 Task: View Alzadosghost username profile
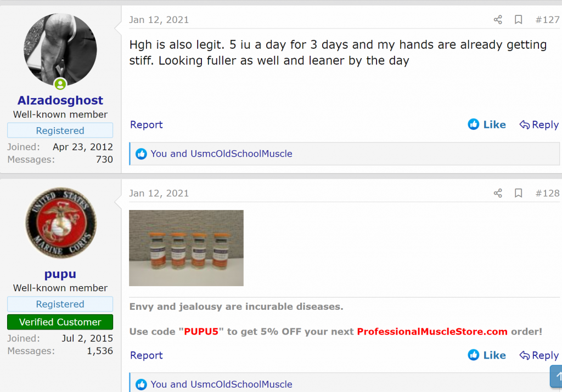pos(60,100)
